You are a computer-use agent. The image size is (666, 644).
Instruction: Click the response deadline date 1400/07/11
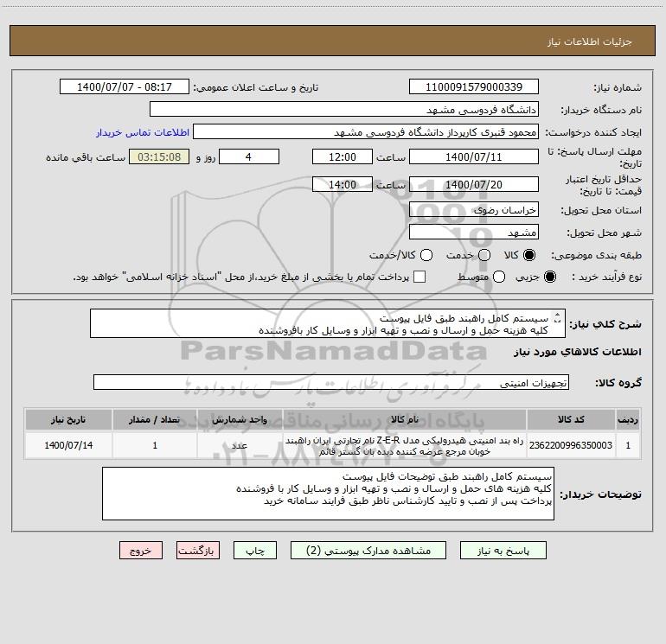click(x=474, y=156)
